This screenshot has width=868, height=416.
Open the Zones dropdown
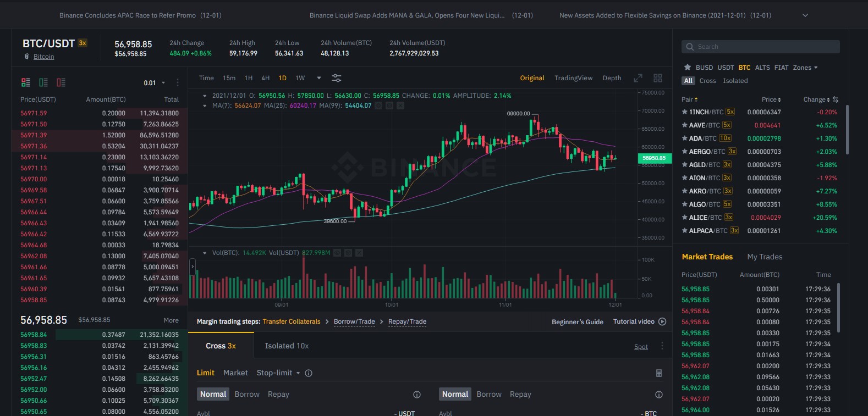click(x=805, y=68)
